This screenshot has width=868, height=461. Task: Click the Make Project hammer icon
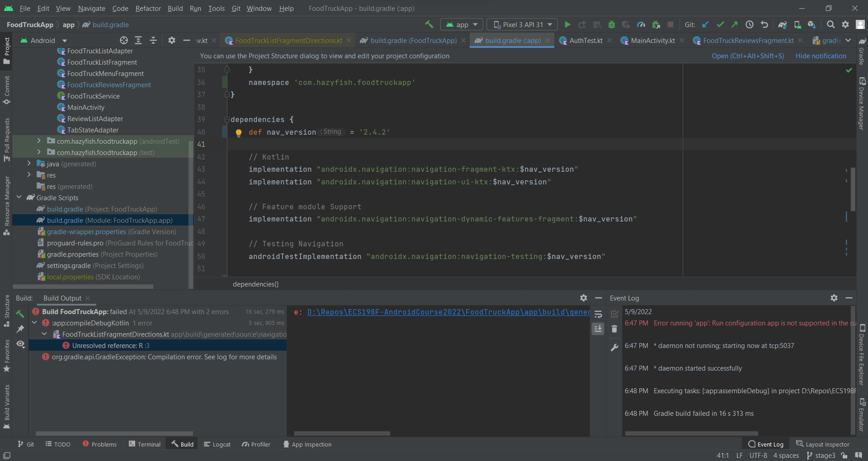tap(429, 24)
